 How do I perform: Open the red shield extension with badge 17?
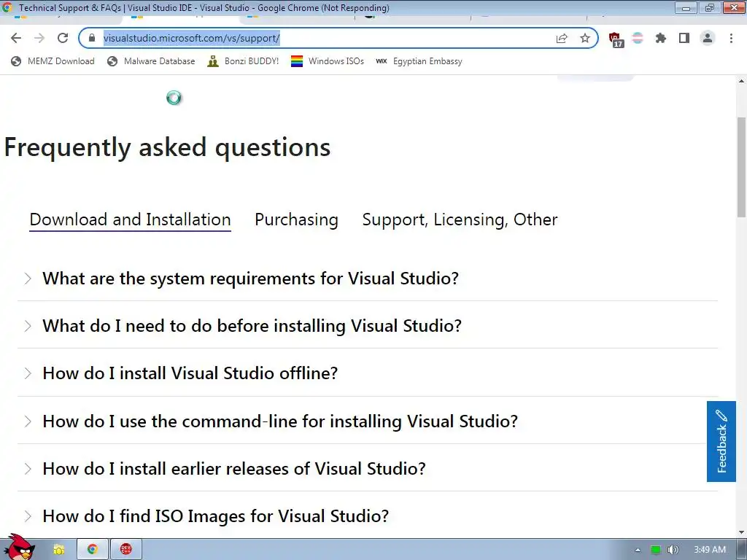616,39
